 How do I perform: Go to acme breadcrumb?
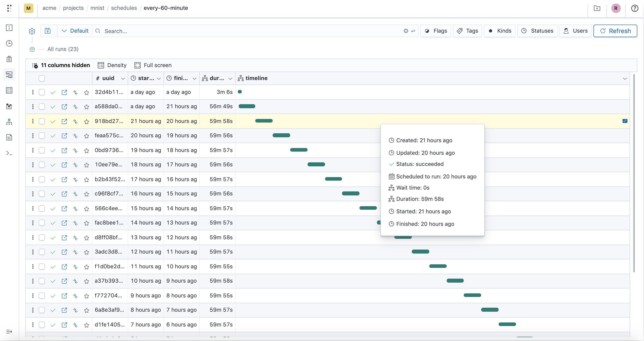click(x=49, y=8)
